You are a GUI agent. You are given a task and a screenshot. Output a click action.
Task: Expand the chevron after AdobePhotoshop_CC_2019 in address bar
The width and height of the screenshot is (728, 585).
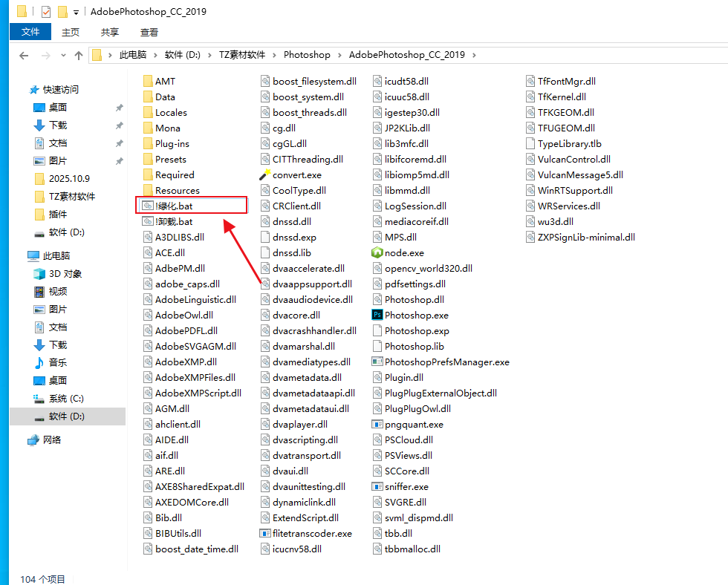[x=474, y=55]
